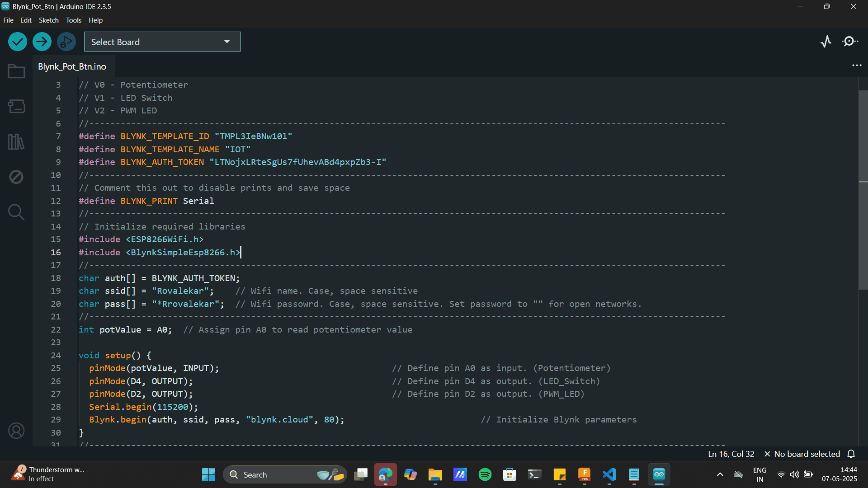Open the Sketchbook folder panel
This screenshot has height=488, width=868.
(x=16, y=71)
